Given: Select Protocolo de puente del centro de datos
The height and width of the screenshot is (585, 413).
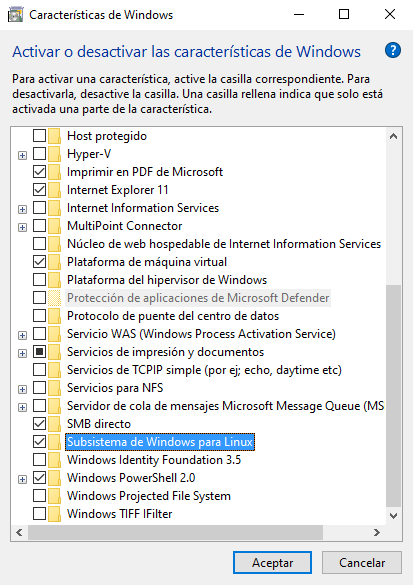Looking at the screenshot, I should 173,316.
